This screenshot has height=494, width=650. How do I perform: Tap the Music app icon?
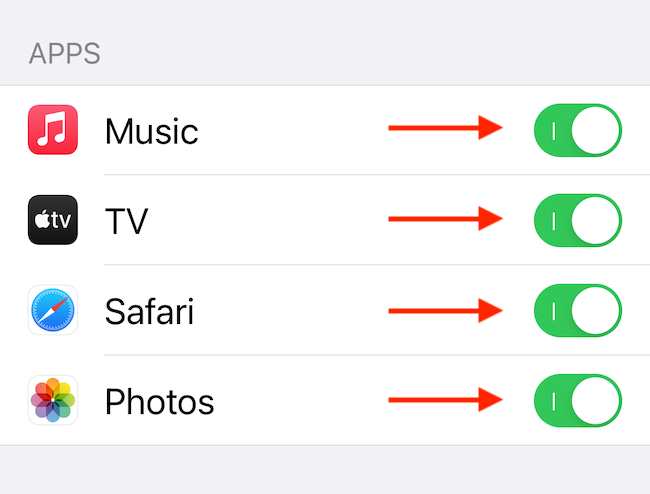[53, 131]
